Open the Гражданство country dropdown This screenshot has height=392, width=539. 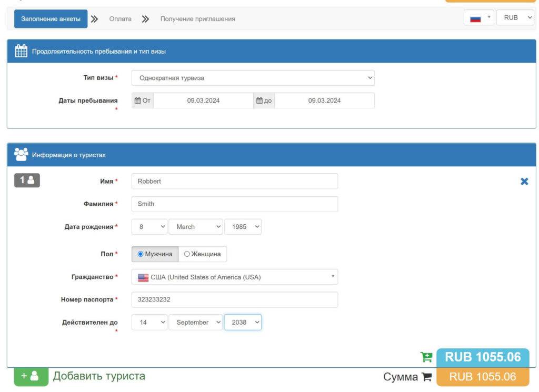pyautogui.click(x=234, y=277)
